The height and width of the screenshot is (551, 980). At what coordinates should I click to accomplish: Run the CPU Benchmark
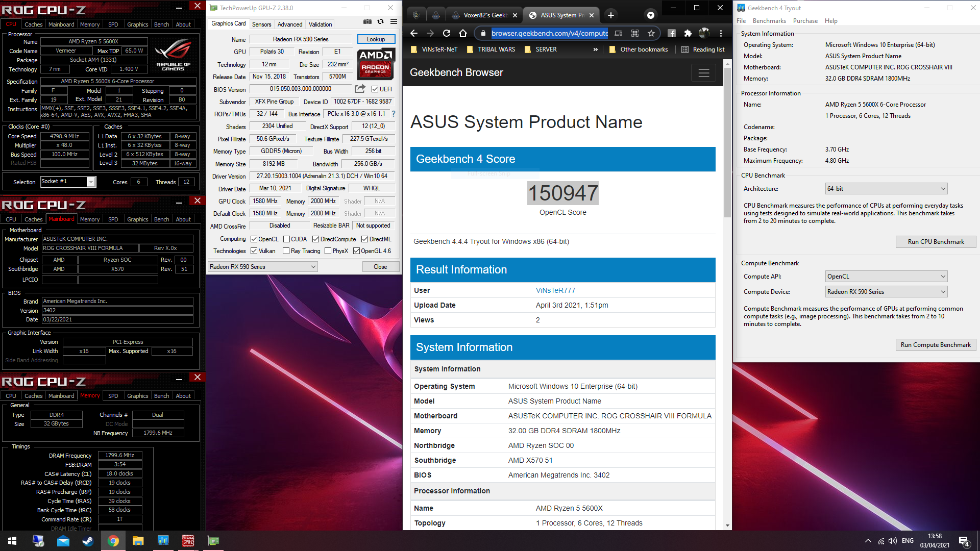click(936, 242)
